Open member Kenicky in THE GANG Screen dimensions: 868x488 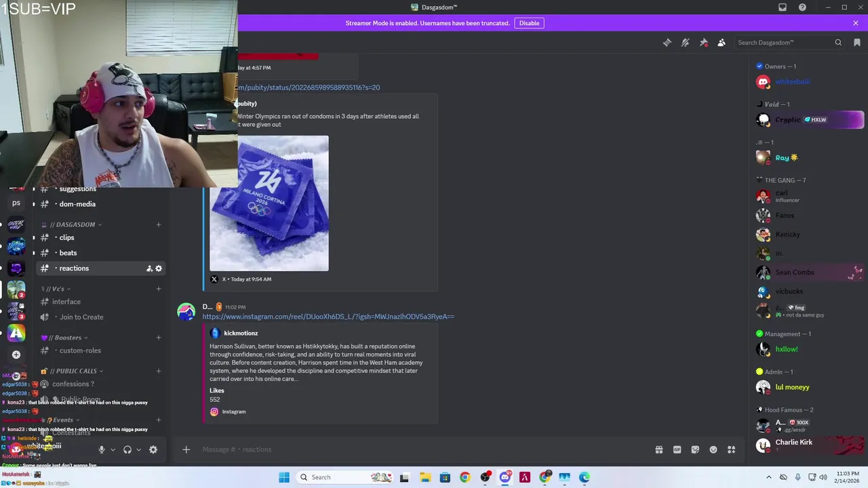coord(810,235)
